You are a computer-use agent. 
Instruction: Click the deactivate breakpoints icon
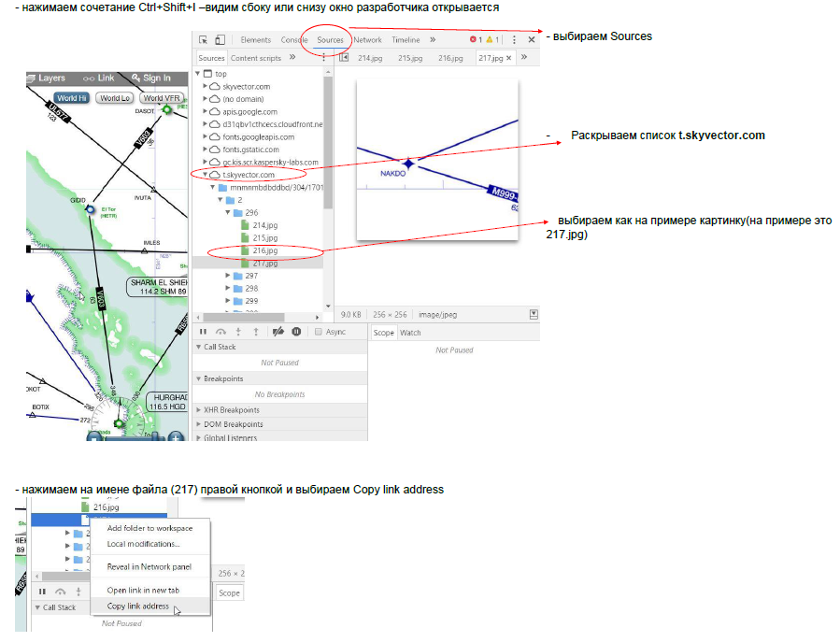[x=278, y=332]
